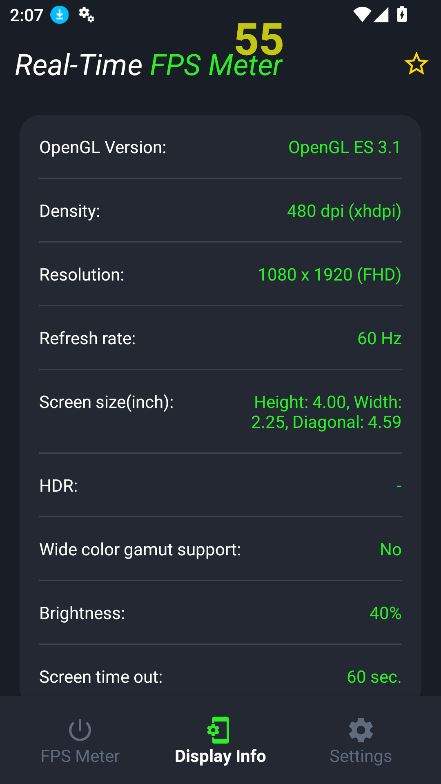Tap the download notification icon in status bar
Screen dimensions: 441x784
tap(60, 15)
